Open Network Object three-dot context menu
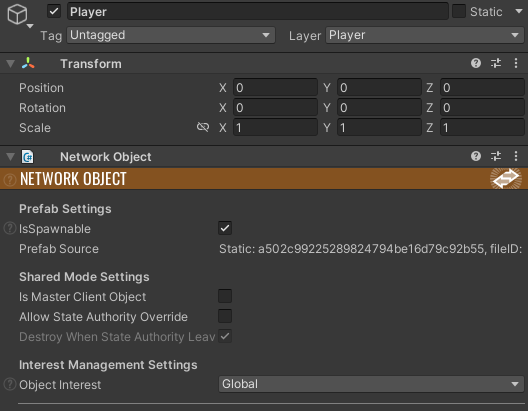528x411 pixels. (516, 156)
